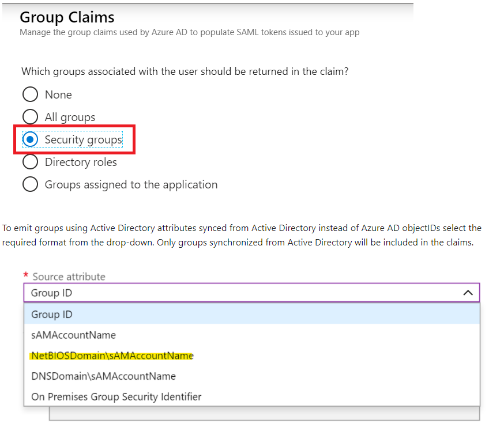Select DNSDomain\sAMAccountName from the list
Image resolution: width=504 pixels, height=435 pixels.
point(103,376)
